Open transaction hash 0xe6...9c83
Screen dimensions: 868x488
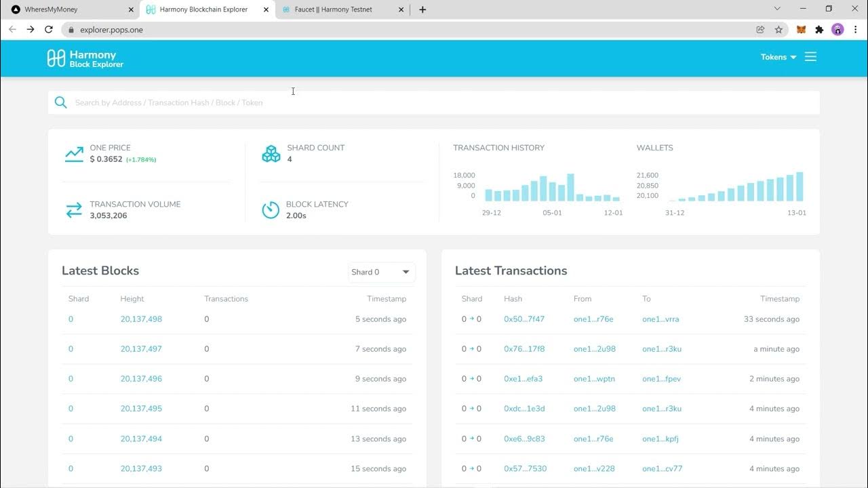(524, 439)
